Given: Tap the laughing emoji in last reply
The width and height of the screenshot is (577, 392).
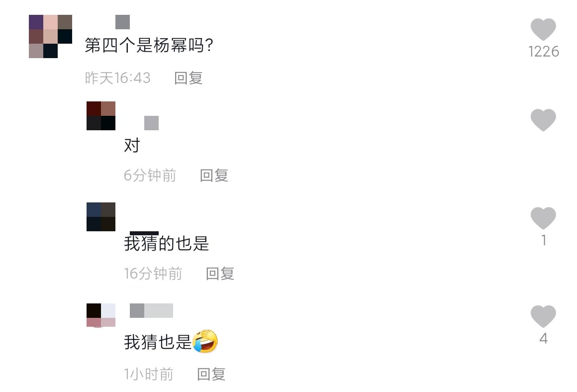Looking at the screenshot, I should click(x=205, y=341).
